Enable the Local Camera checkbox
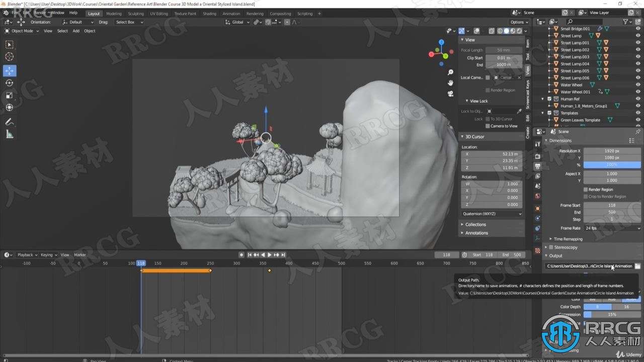The image size is (644, 362). click(x=488, y=77)
